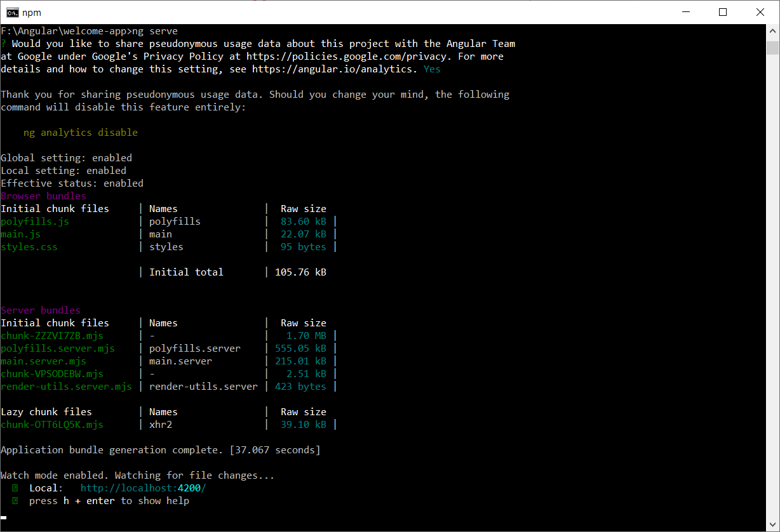Click the 2.51 kB size value
780x532 pixels.
pyautogui.click(x=306, y=374)
